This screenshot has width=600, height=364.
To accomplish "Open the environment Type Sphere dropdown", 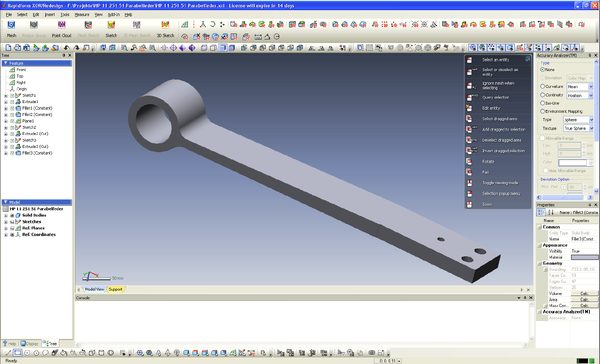I will click(x=579, y=120).
